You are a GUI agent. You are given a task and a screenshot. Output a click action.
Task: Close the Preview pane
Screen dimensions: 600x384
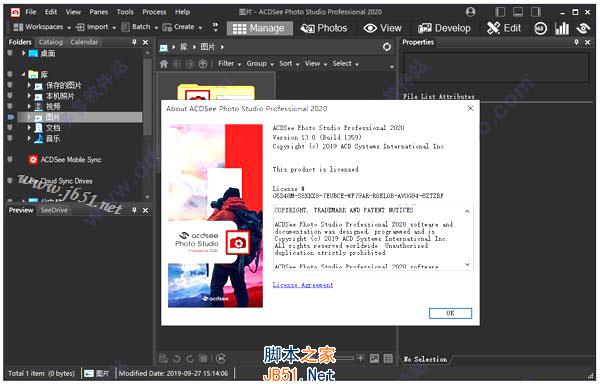coord(145,210)
